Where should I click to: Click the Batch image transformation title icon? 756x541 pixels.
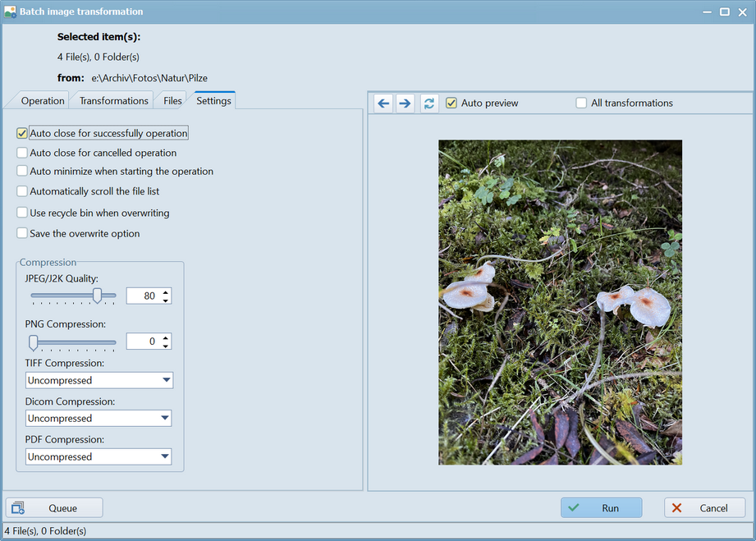pyautogui.click(x=11, y=11)
